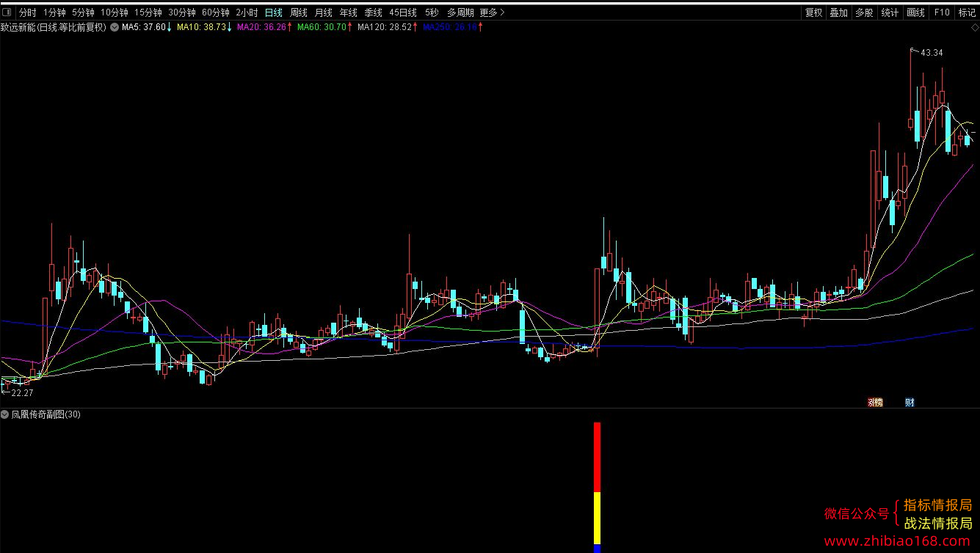Image resolution: width=980 pixels, height=553 pixels.
Task: Click the 凤凰传奇副图(30) indicator name
Action: point(46,414)
